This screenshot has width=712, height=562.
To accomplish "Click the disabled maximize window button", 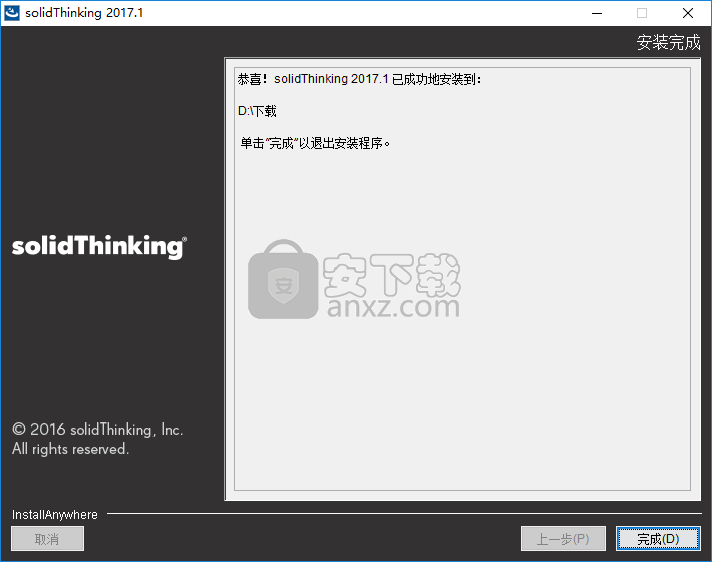I will tap(642, 13).
